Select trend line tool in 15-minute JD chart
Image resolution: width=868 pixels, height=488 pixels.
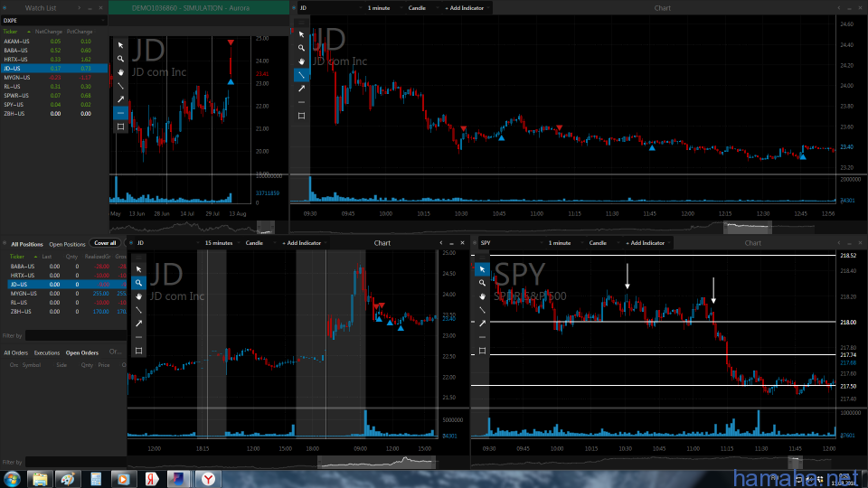[x=139, y=310]
